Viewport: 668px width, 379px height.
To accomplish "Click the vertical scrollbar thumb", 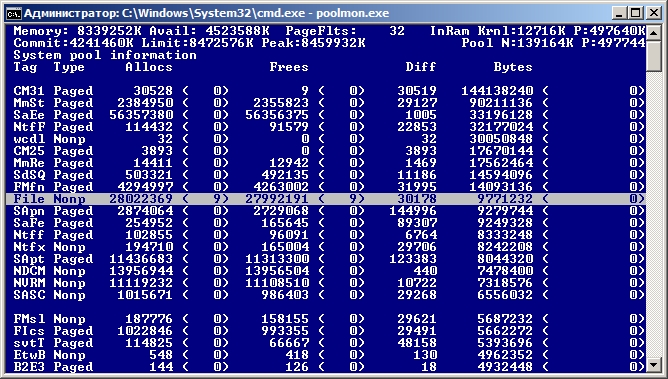I will pos(653,56).
